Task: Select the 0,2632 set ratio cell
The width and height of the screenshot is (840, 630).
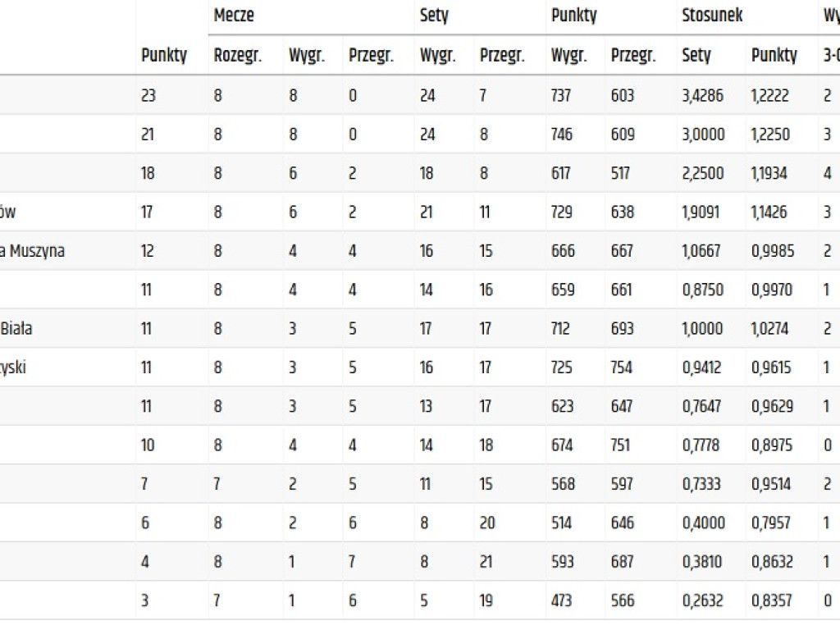Action: pyautogui.click(x=702, y=600)
